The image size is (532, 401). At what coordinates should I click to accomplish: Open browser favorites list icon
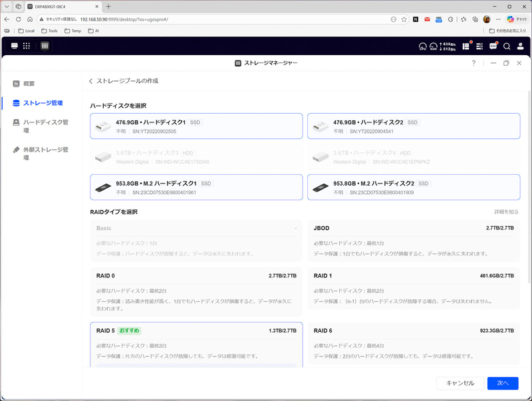point(464,19)
